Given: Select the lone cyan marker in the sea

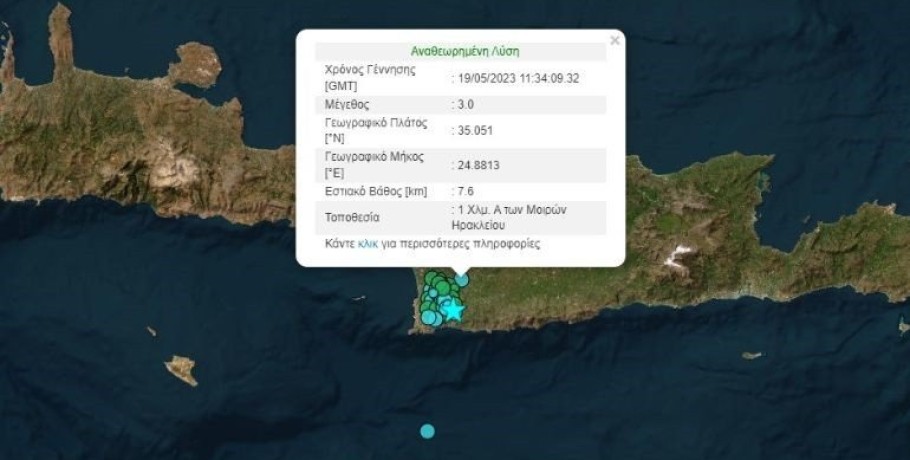Looking at the screenshot, I should point(427,431).
